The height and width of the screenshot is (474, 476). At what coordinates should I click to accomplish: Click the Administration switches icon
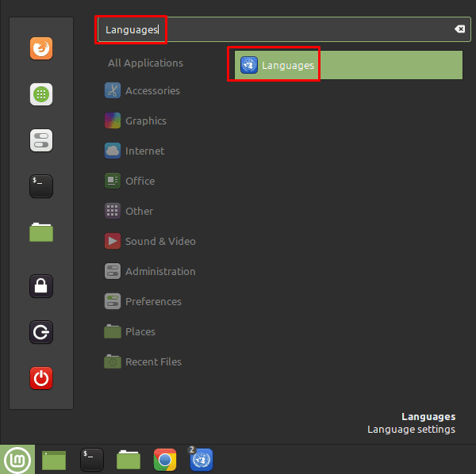(113, 271)
